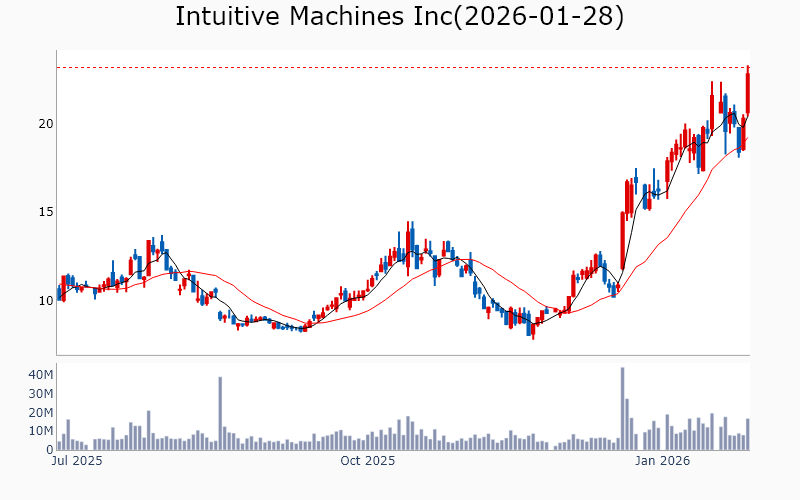800x500 pixels.
Task: Click the 40M volume axis label
Action: [x=40, y=374]
